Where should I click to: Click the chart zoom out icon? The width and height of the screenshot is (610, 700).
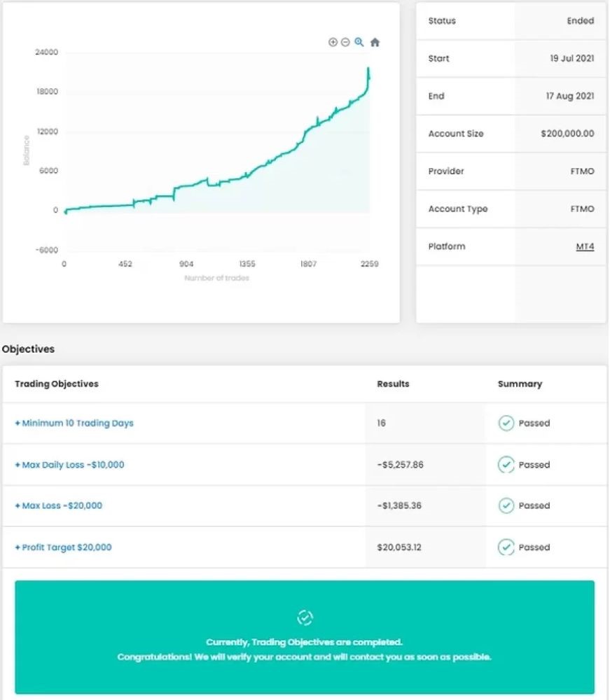(x=345, y=42)
